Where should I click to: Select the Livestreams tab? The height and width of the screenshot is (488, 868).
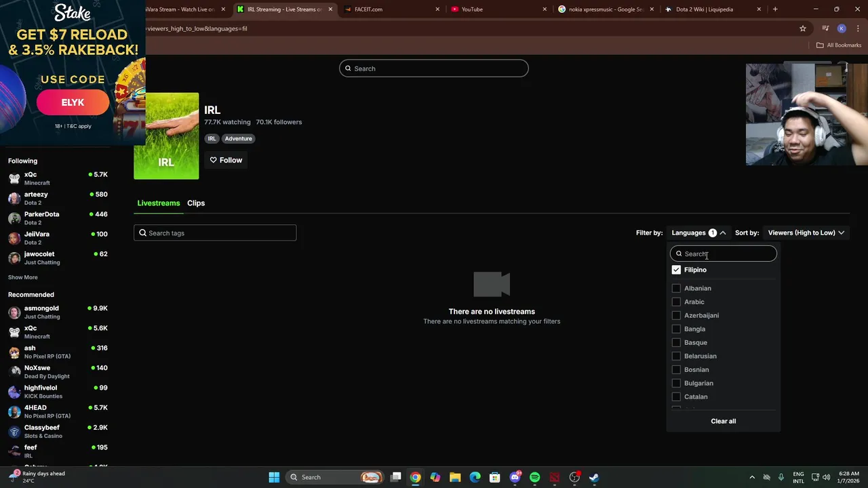159,203
